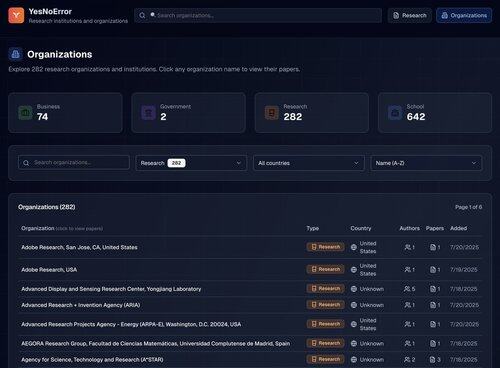
Task: Open the All countries dropdown
Action: click(308, 163)
